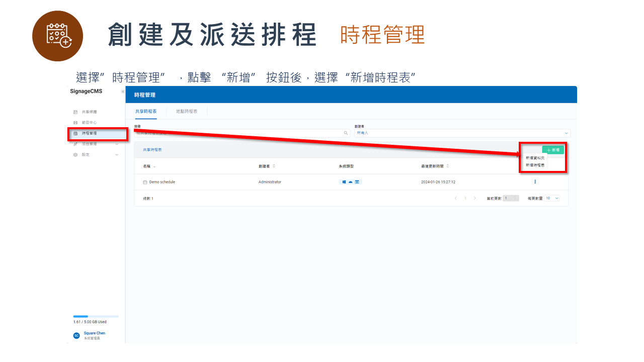Image resolution: width=644 pixels, height=362 pixels.
Task: Click the SC user avatar
Action: click(76, 334)
